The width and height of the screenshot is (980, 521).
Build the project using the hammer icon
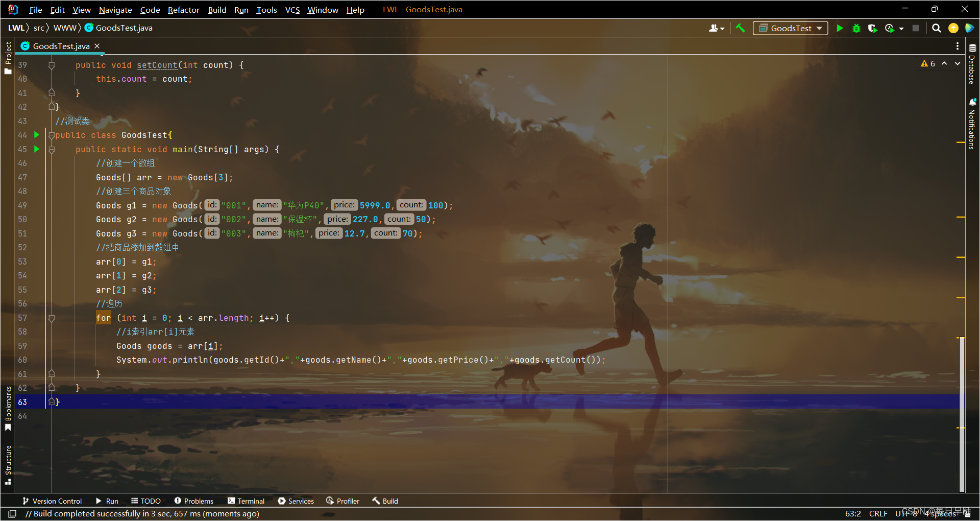(x=741, y=28)
